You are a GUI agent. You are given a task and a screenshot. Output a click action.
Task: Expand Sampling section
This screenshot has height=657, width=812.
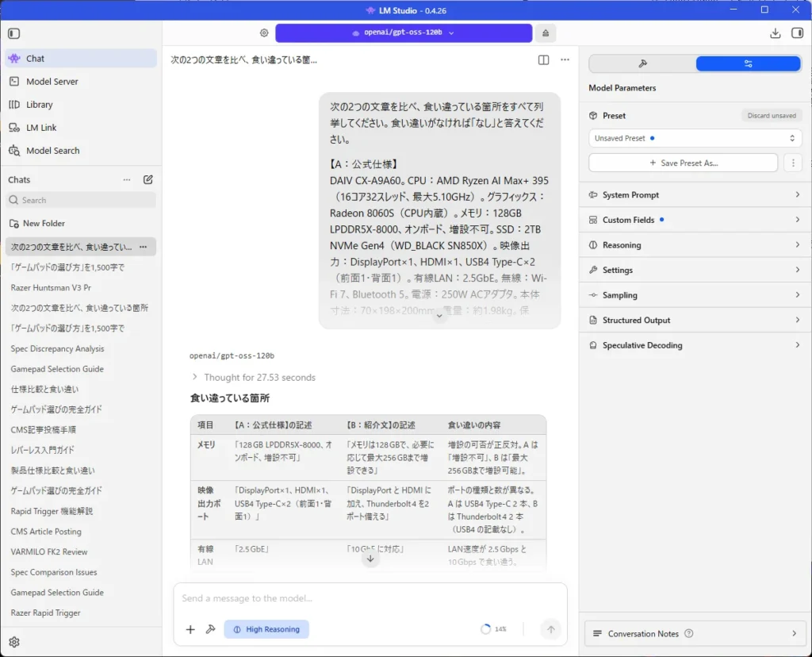coord(695,295)
